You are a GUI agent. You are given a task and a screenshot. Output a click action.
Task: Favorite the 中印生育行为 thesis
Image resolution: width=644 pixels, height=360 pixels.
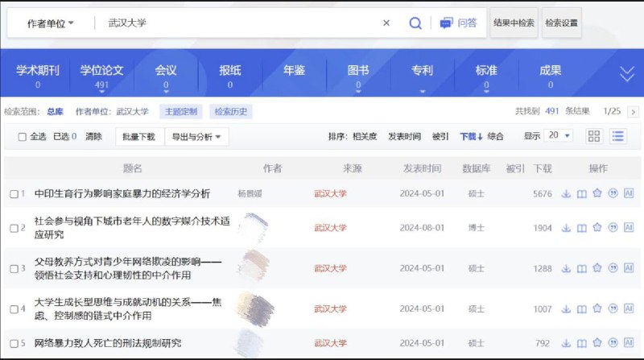click(597, 193)
